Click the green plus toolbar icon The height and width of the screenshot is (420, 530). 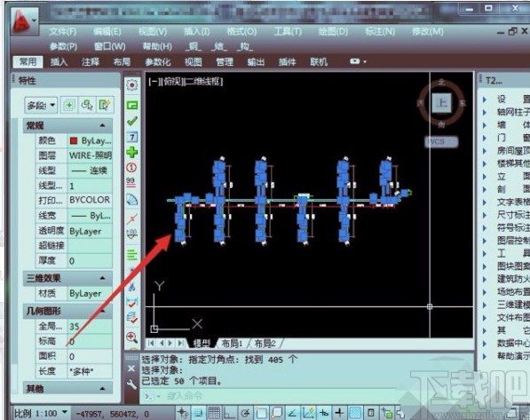[131, 152]
